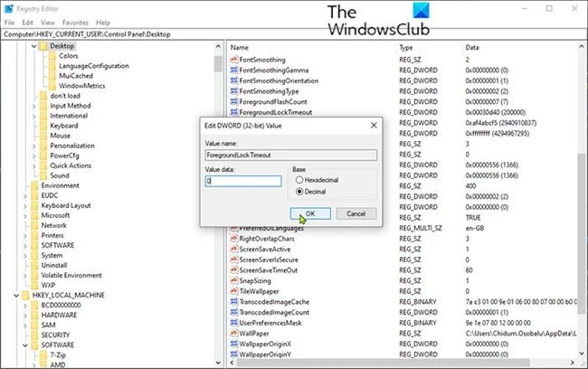The width and height of the screenshot is (588, 369).
Task: Select the Printers key in tree
Action: point(52,235)
